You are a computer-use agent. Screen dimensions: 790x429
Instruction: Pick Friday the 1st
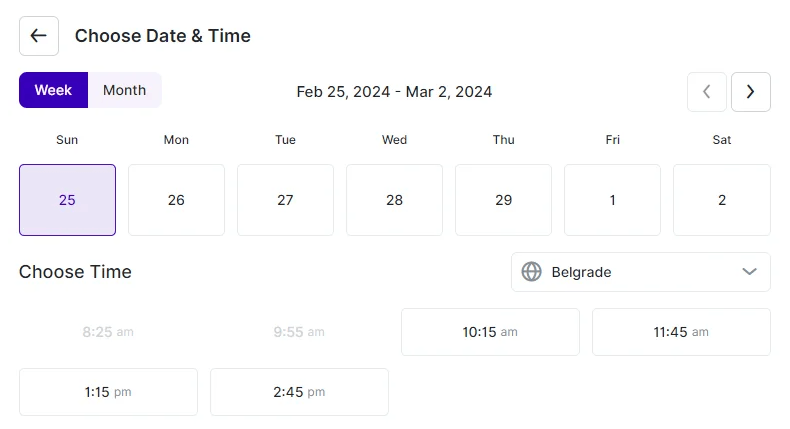pos(612,200)
